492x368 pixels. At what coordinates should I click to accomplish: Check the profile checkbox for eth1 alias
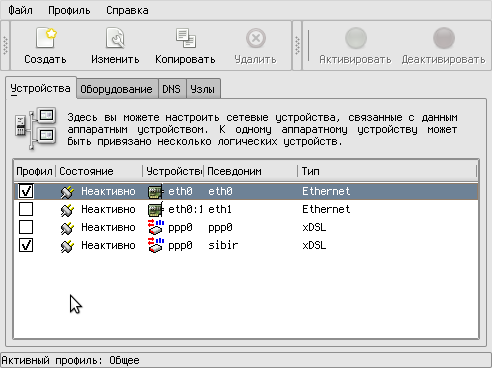26,209
